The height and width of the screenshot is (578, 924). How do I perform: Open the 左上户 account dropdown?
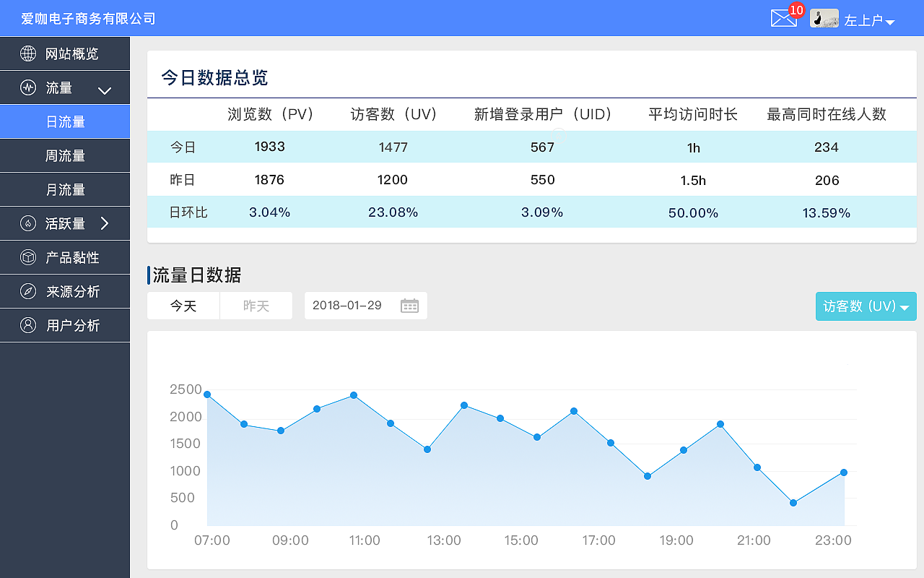(x=869, y=20)
